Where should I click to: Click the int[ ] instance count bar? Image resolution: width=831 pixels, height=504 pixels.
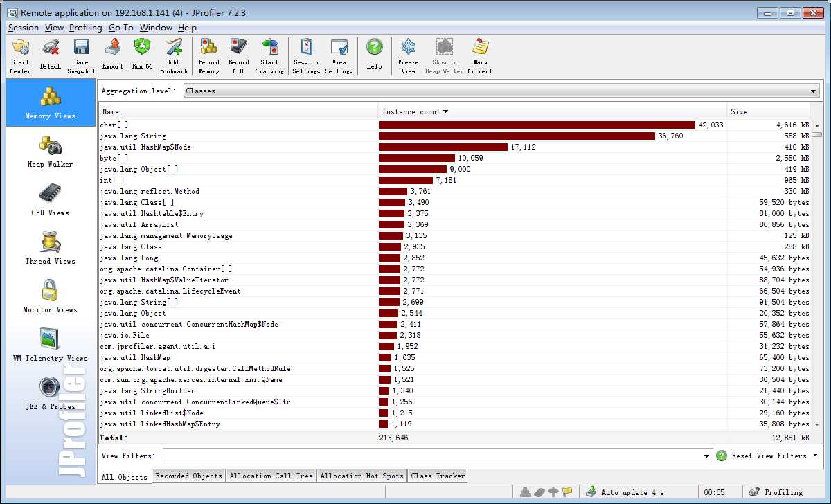coord(406,180)
